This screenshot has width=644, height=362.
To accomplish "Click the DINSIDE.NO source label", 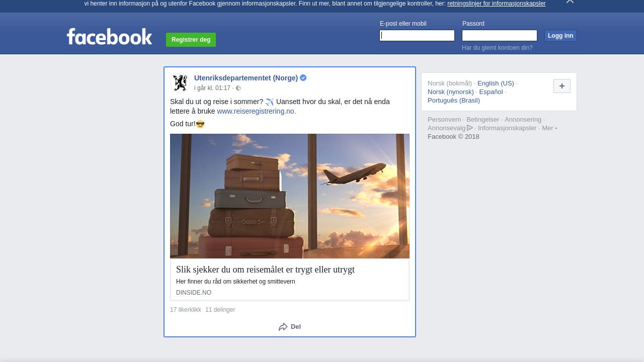I will point(194,293).
